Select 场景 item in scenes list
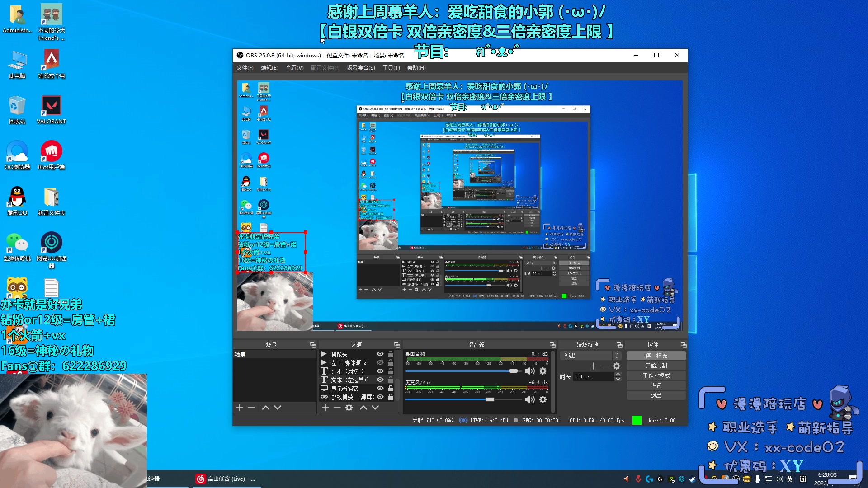The image size is (868, 488). 274,354
